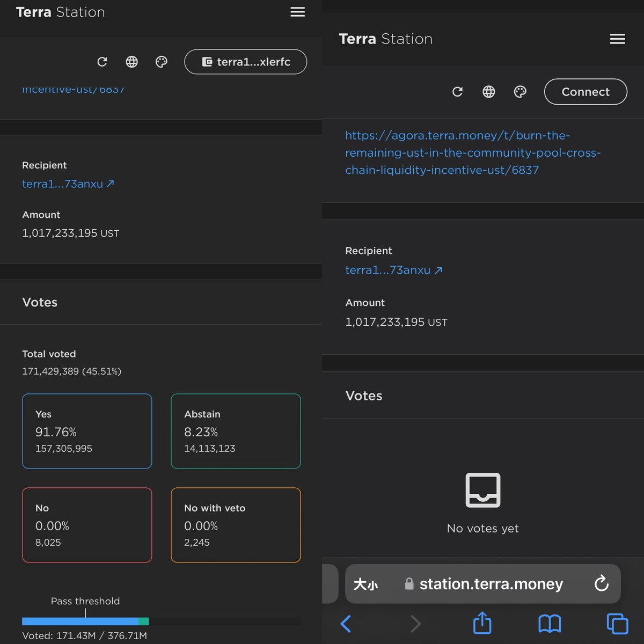The image size is (644, 644).
Task: Tap Safari back arrow
Action: pyautogui.click(x=346, y=624)
